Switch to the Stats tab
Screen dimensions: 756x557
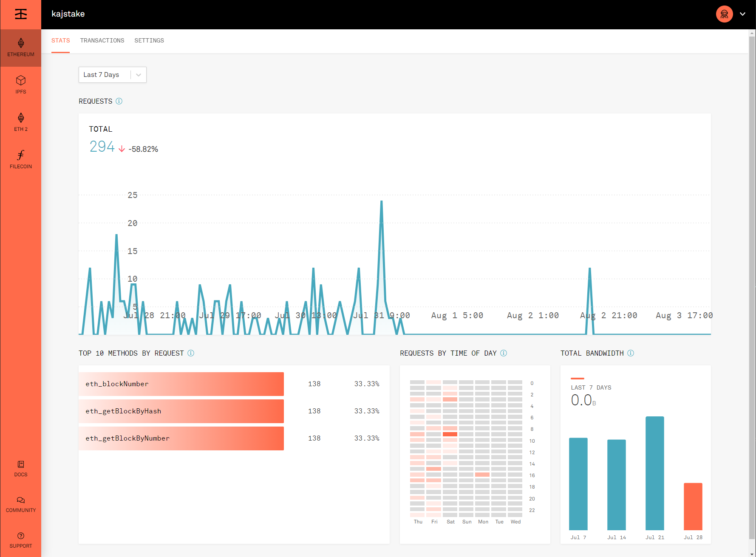point(60,41)
